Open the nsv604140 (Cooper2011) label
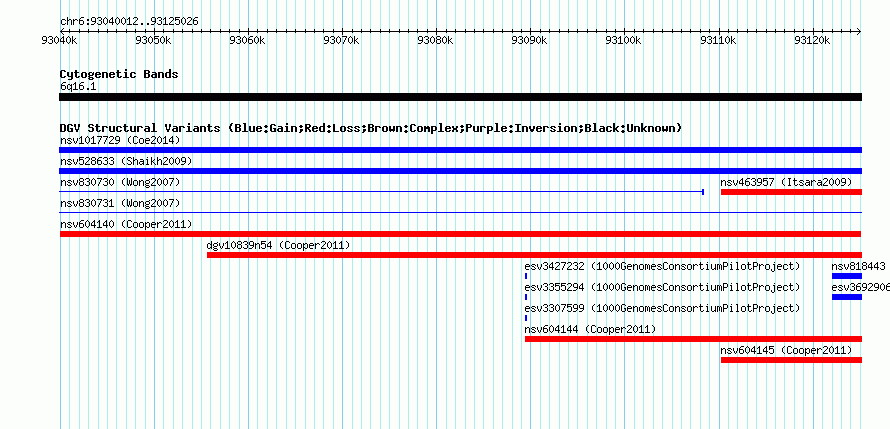890x429 pixels. [x=126, y=224]
